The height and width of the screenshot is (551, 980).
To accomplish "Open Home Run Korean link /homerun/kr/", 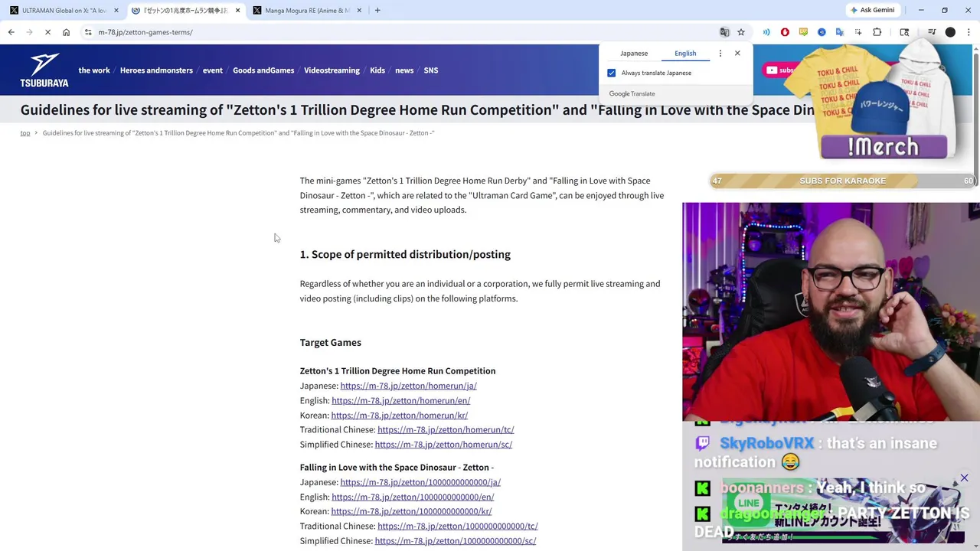I will pyautogui.click(x=399, y=415).
